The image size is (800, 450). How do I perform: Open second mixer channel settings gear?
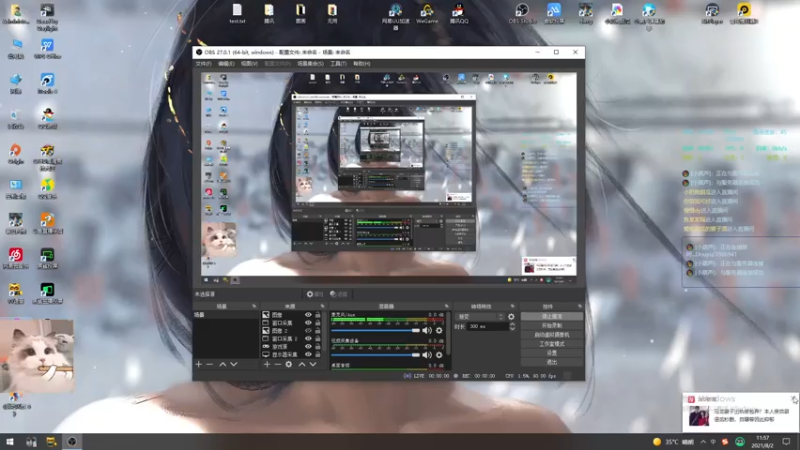(439, 355)
